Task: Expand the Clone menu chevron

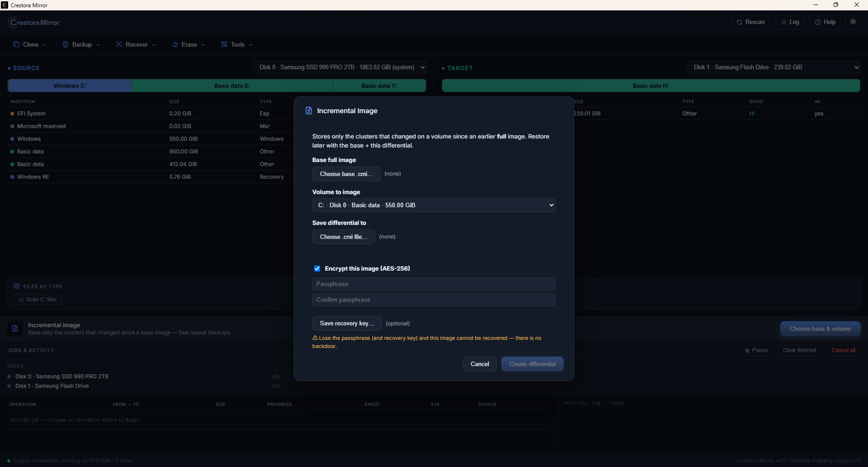Action: click(x=44, y=45)
